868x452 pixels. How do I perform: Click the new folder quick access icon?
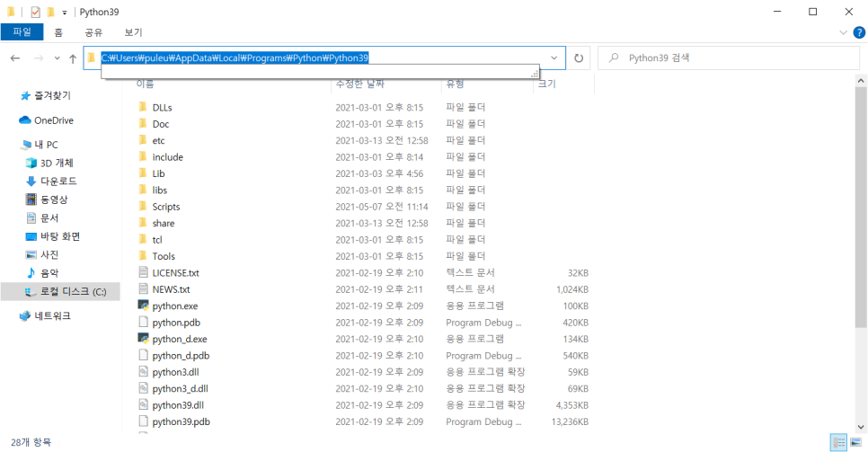pyautogui.click(x=51, y=12)
